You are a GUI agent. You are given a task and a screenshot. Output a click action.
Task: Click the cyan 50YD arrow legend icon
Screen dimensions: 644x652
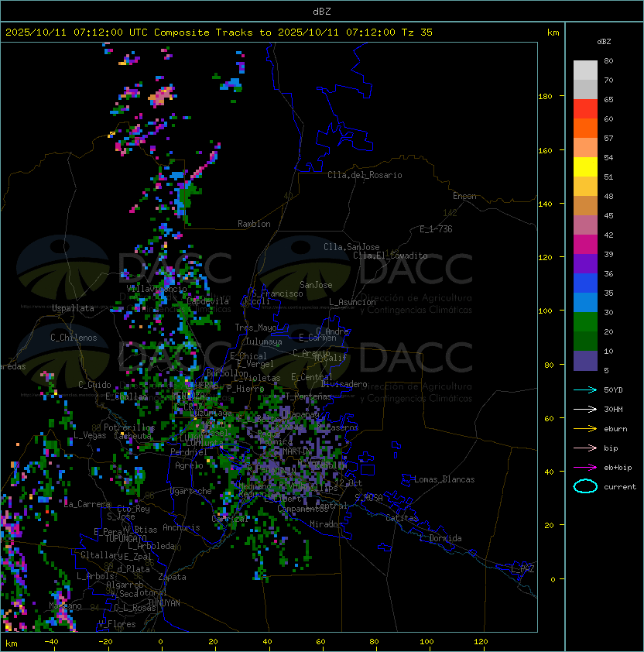[585, 390]
